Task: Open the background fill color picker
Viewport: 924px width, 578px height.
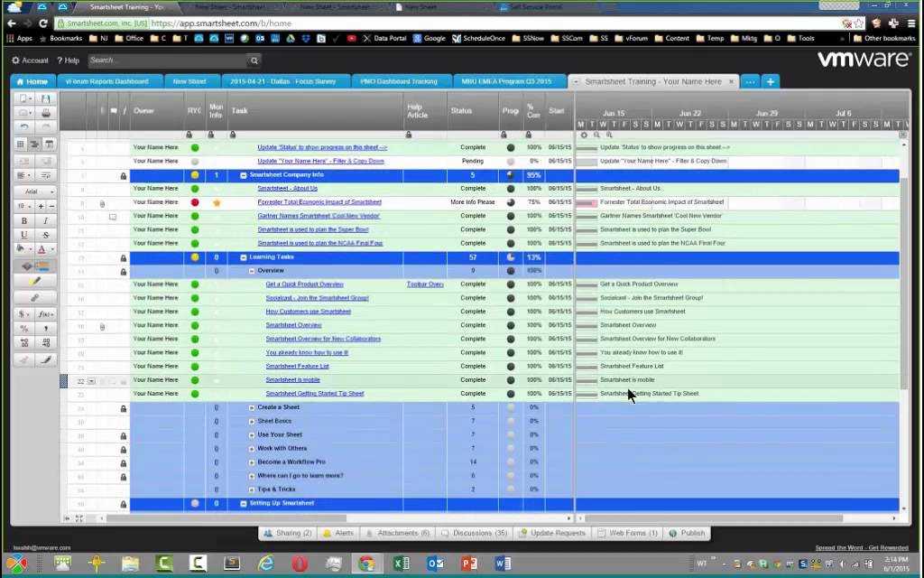Action: [24, 249]
